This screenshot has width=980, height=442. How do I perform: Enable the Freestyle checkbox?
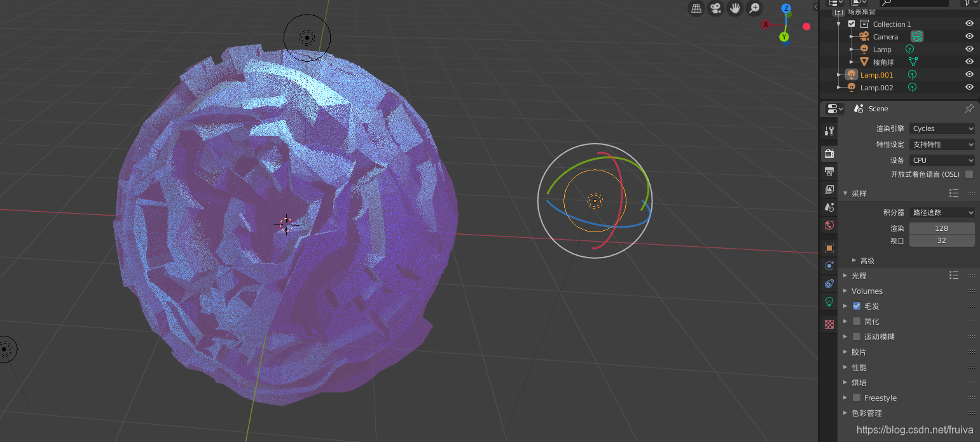[857, 397]
